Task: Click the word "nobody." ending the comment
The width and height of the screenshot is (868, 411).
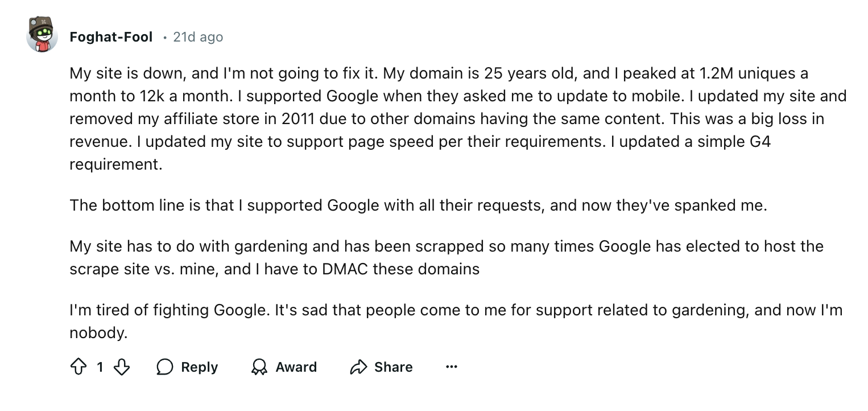Action: click(98, 332)
